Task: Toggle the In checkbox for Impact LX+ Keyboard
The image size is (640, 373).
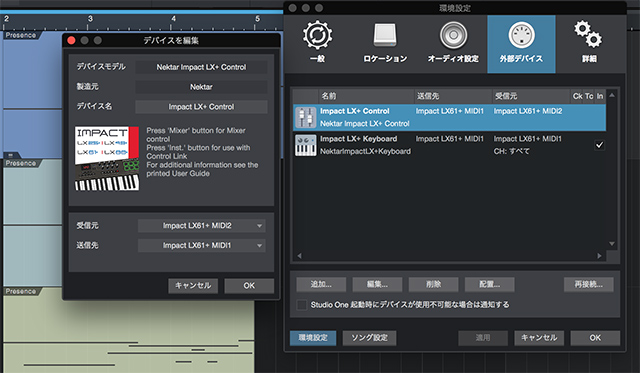Action: pyautogui.click(x=599, y=145)
